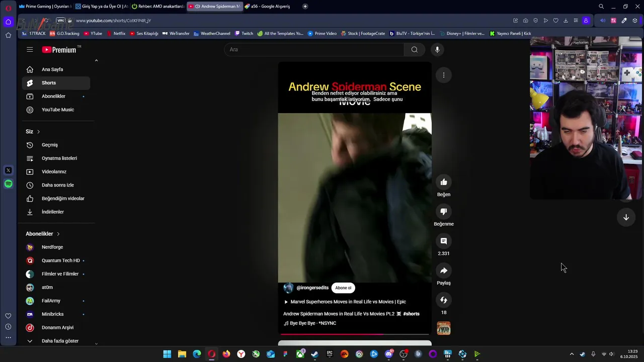
Task: Click the Opera tab search magnifier
Action: click(601, 7)
